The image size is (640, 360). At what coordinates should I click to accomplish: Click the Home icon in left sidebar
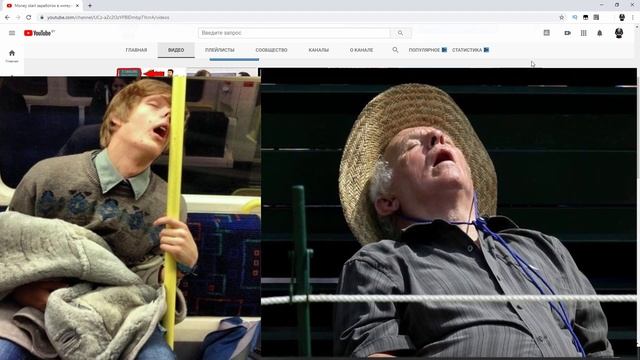click(12, 53)
